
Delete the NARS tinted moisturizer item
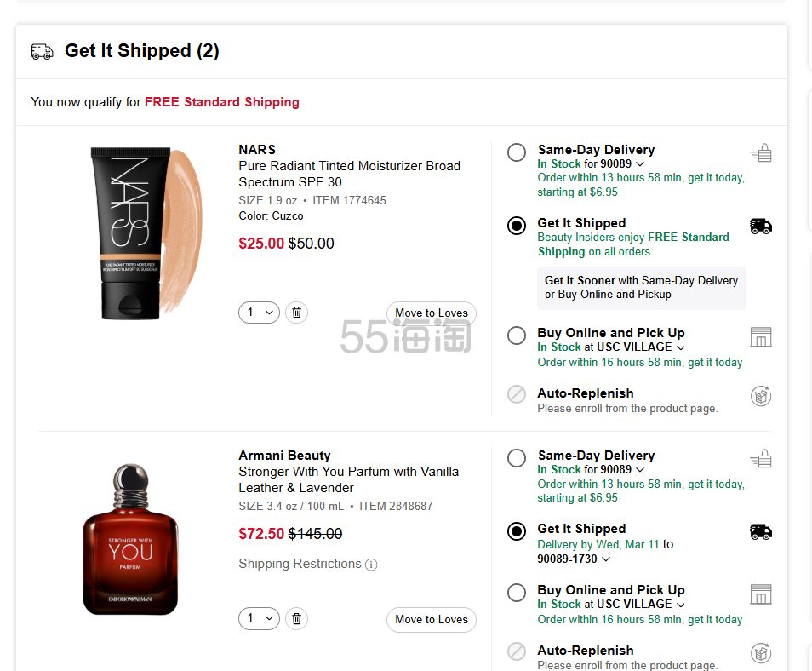pos(296,313)
